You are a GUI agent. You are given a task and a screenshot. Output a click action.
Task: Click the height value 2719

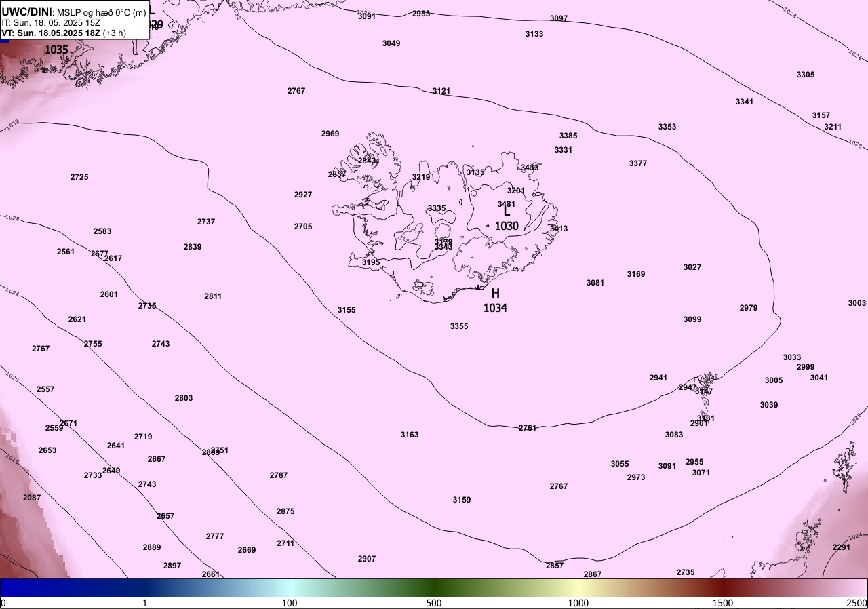pos(143,437)
